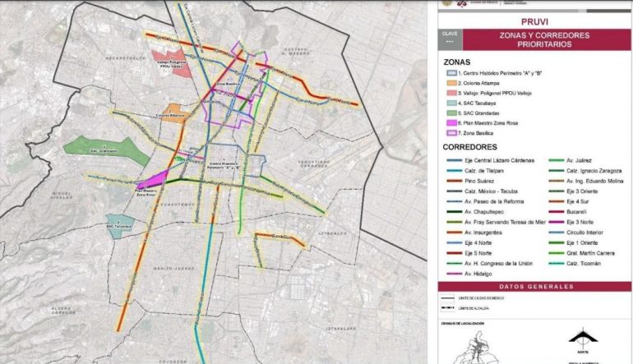The height and width of the screenshot is (364, 633).
Task: Click the pink Vallejo polygon on map
Action: coord(173,63)
